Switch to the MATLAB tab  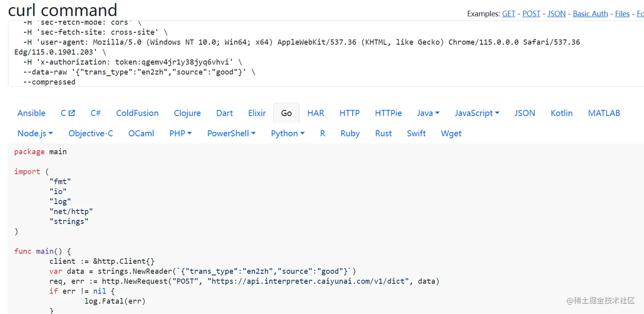point(604,113)
